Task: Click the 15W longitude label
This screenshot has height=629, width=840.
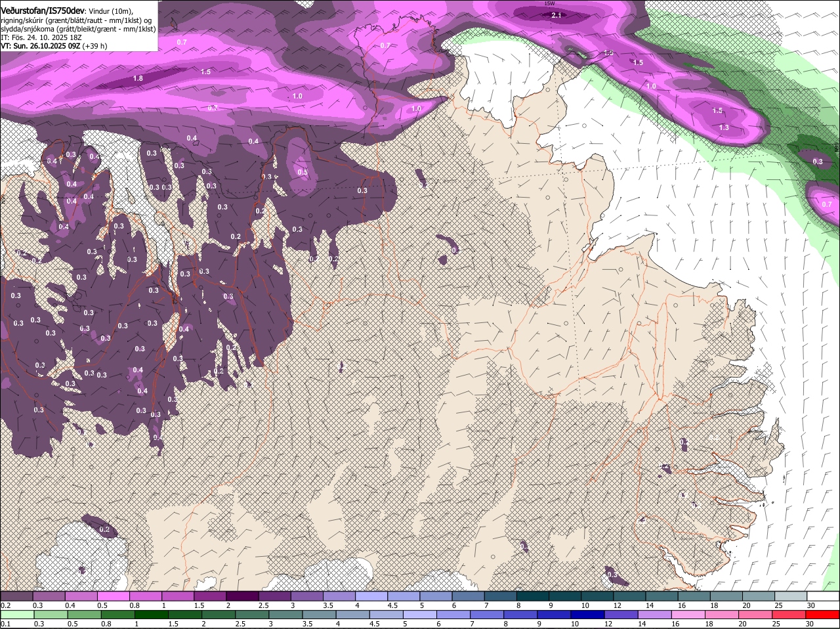Action: [x=550, y=3]
